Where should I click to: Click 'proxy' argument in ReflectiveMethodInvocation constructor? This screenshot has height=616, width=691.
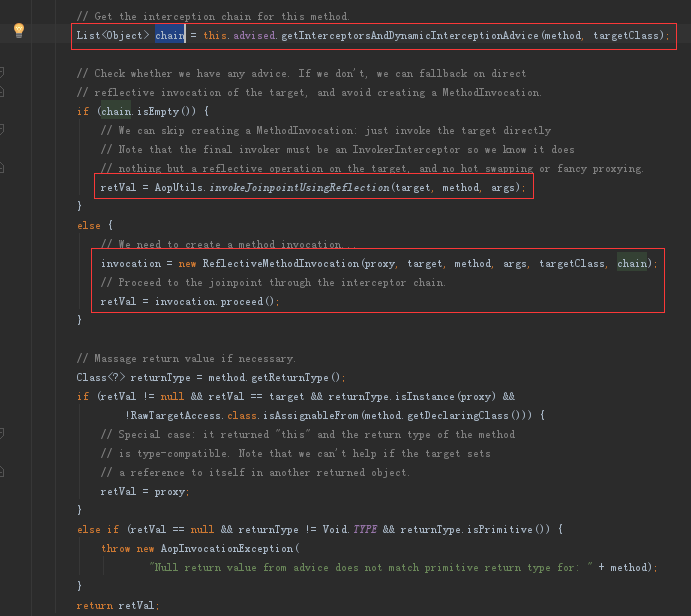coord(379,263)
